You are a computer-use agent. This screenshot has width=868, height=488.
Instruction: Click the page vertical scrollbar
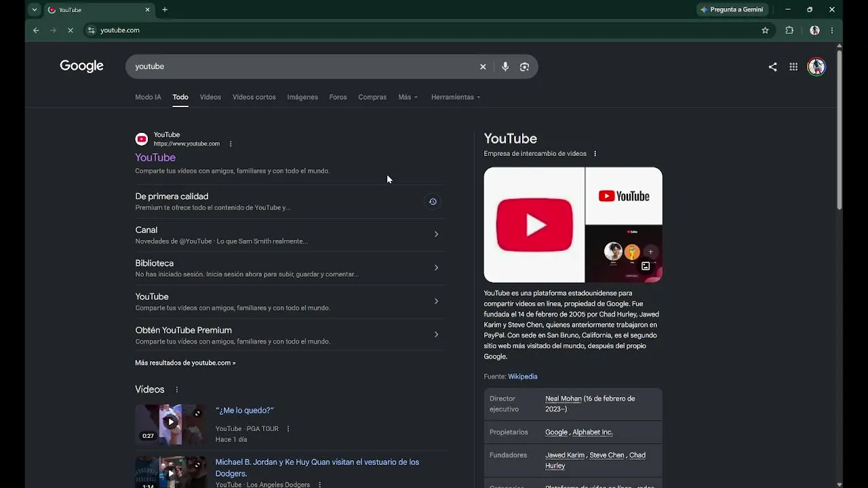point(839,129)
